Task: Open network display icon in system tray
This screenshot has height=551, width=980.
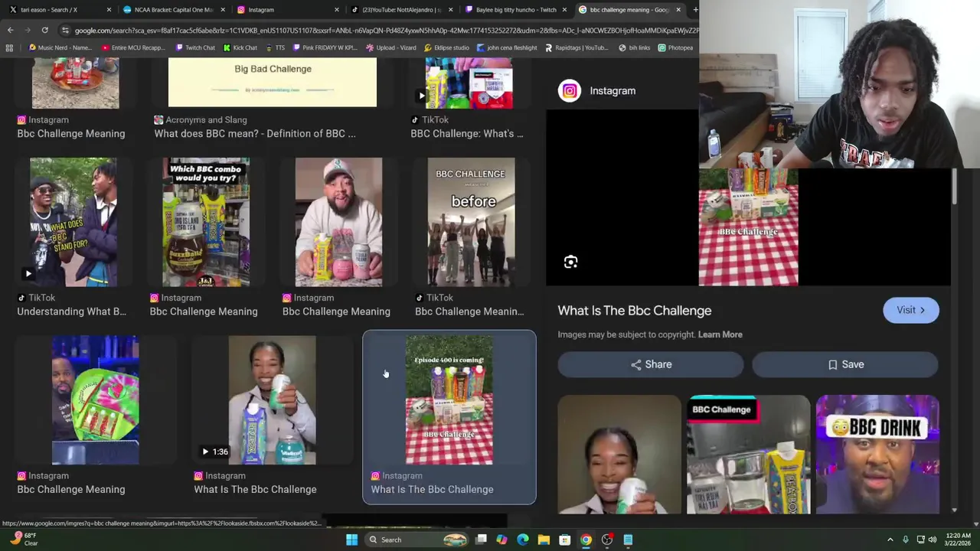Action: coord(920,540)
